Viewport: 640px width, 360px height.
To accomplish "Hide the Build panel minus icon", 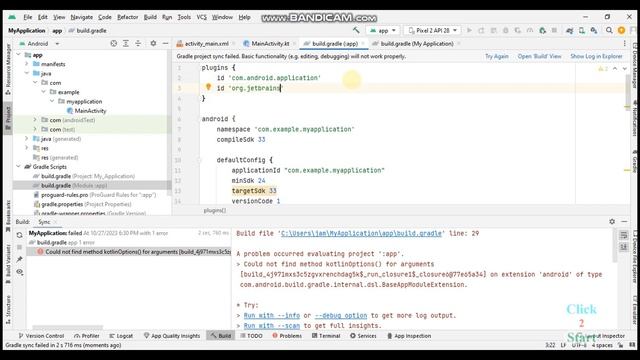I will click(624, 221).
